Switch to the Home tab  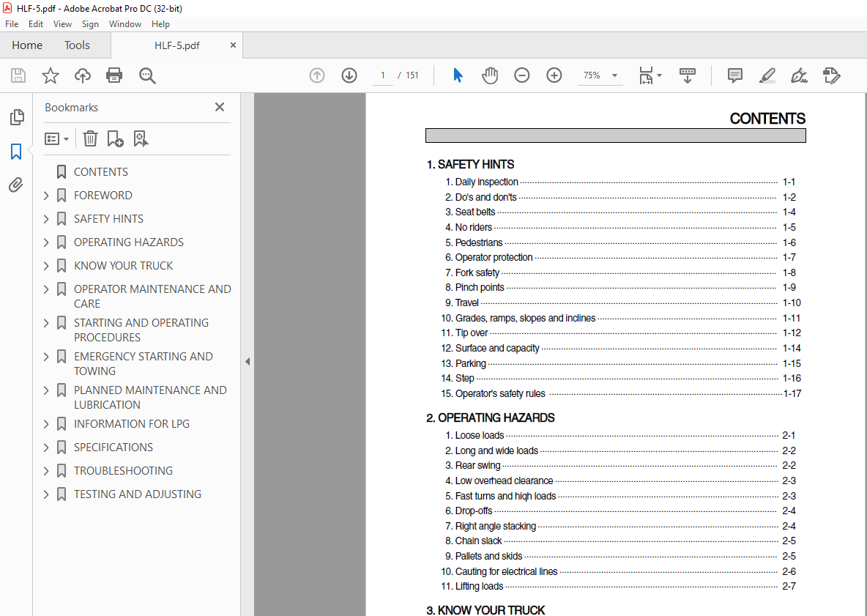(x=27, y=45)
